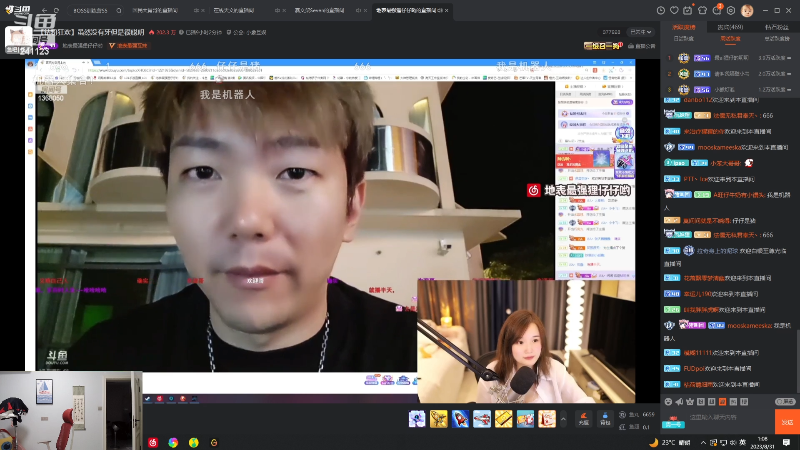Switch to the daily ranking sub-tab
Viewport: 800px width, 450px height.
[684, 39]
